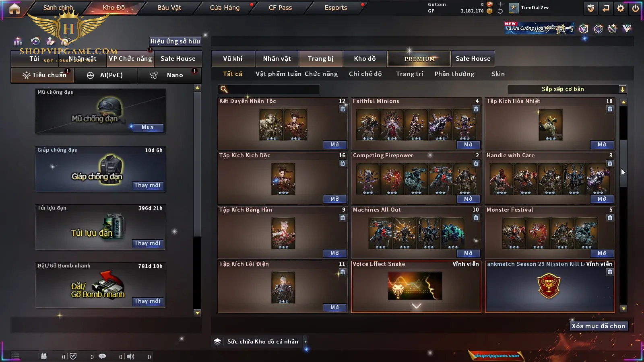Open the settings gear icon
The image size is (644, 362).
(621, 8)
